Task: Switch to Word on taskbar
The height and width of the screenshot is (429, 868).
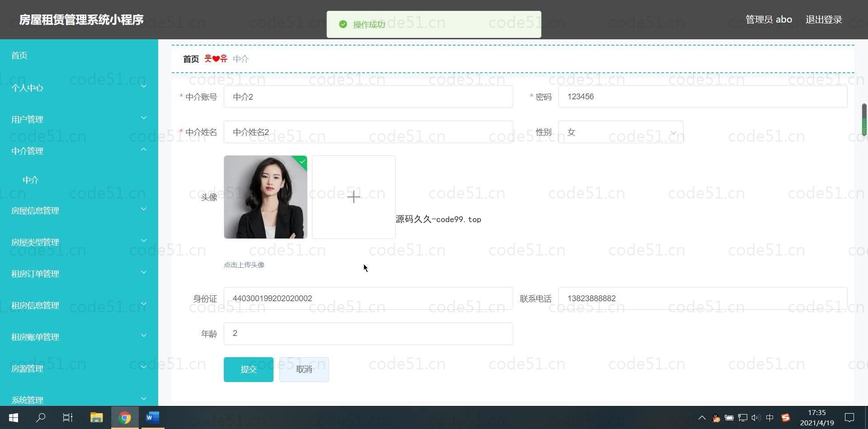Action: tap(152, 418)
